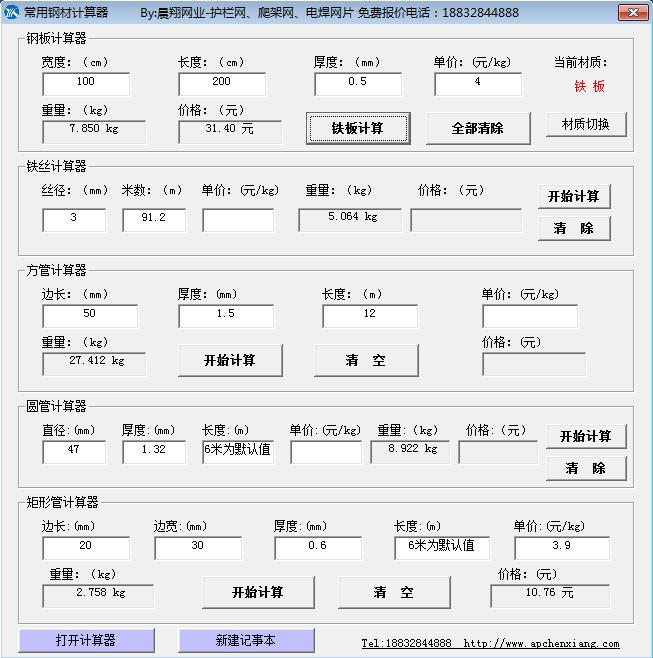This screenshot has width=653, height=658.
Task: Focus the steel plate 长度 field showing 200
Action: [222, 84]
